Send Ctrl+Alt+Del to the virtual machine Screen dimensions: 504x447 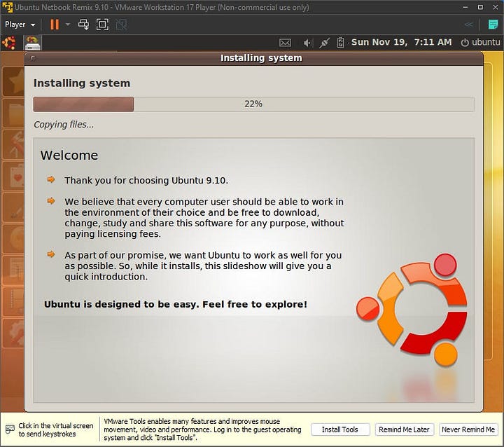click(x=83, y=25)
